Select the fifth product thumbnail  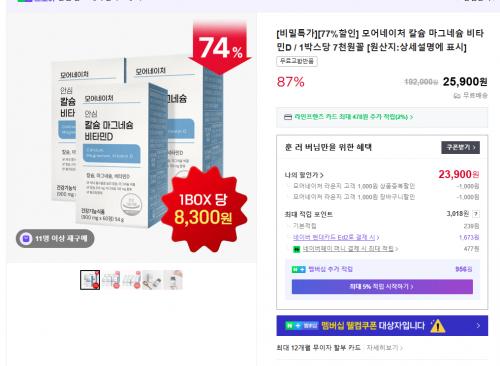pyautogui.click(x=173, y=280)
